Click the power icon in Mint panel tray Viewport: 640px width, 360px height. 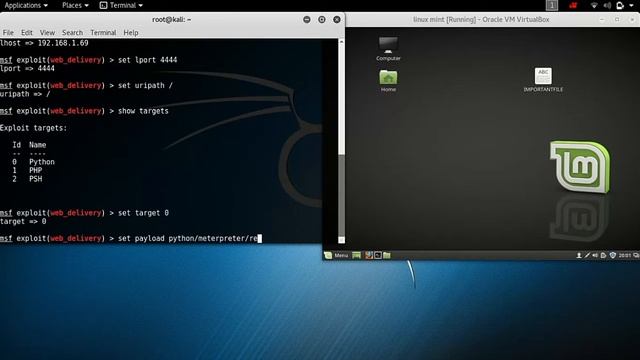click(x=604, y=256)
